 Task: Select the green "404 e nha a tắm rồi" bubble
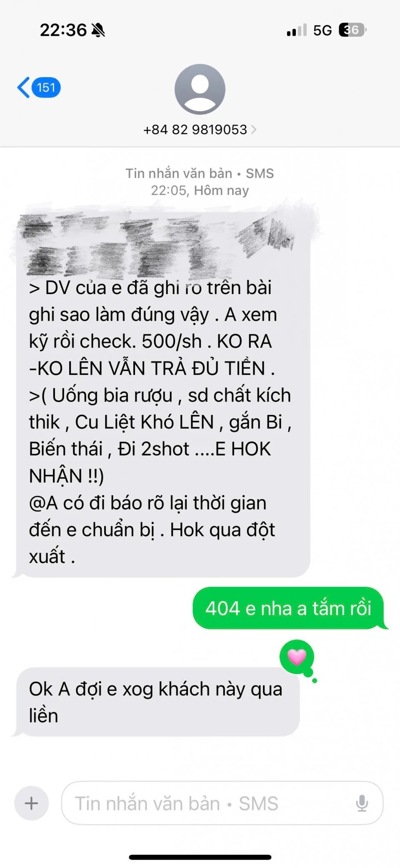point(288,608)
